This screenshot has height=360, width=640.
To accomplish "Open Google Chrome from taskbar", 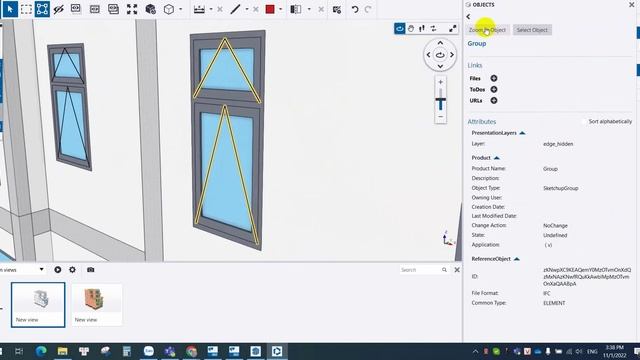I will [191, 351].
